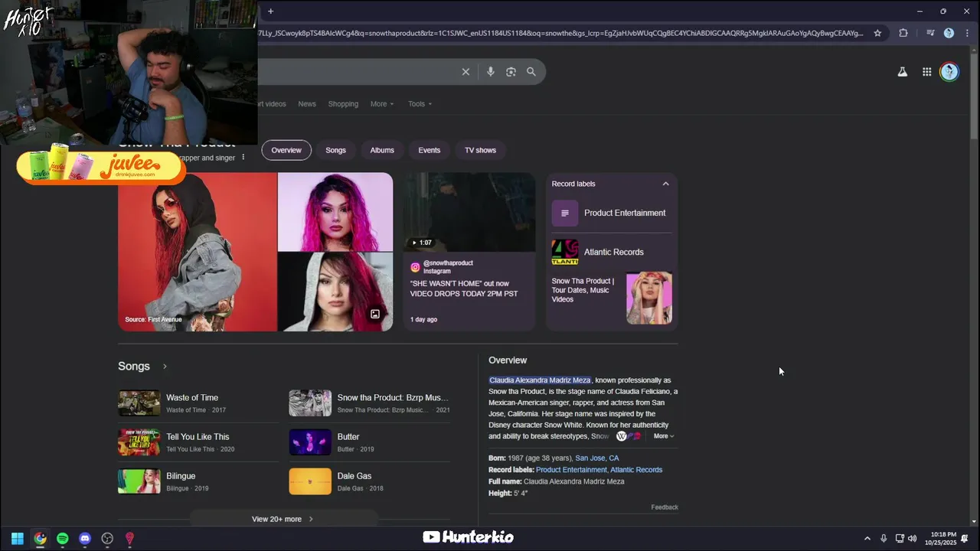Expand the More search filters dropdown
The width and height of the screenshot is (980, 551).
click(382, 104)
